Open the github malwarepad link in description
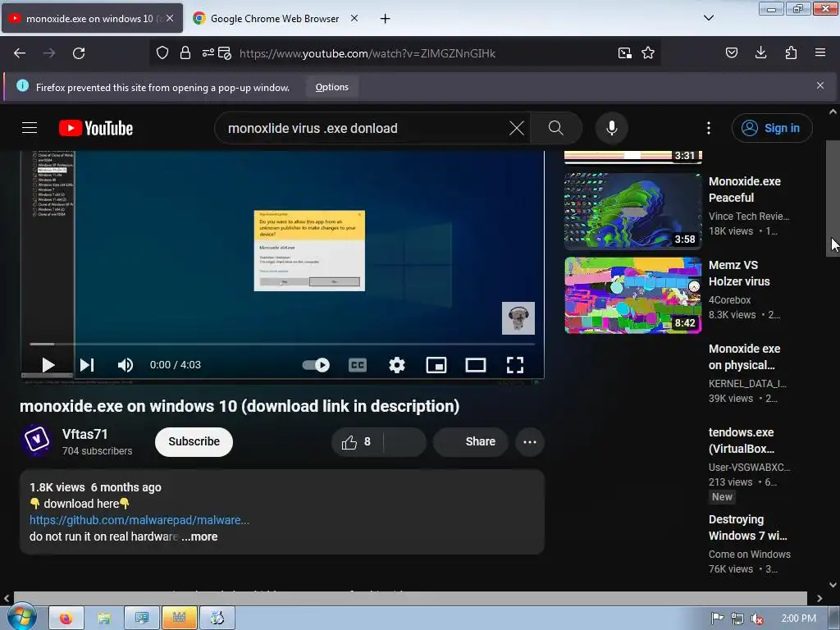 coord(139,520)
